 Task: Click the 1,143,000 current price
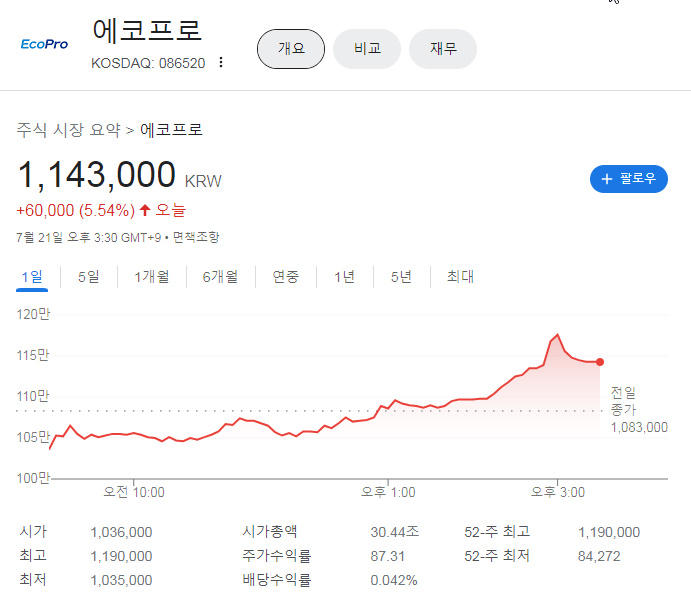point(97,175)
